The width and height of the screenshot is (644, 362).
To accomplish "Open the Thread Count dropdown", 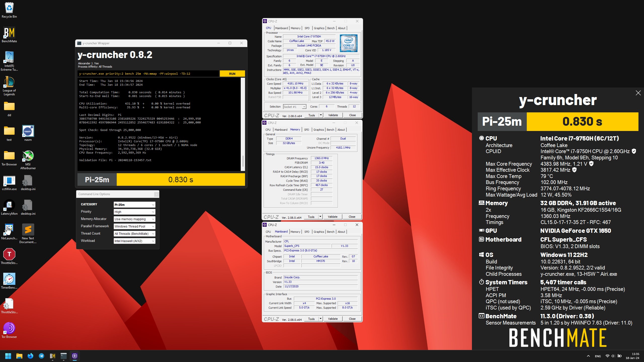I will pos(134,234).
